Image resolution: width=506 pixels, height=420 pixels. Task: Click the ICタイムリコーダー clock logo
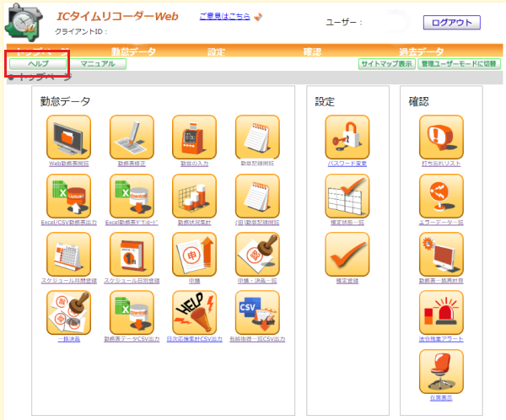click(x=24, y=23)
